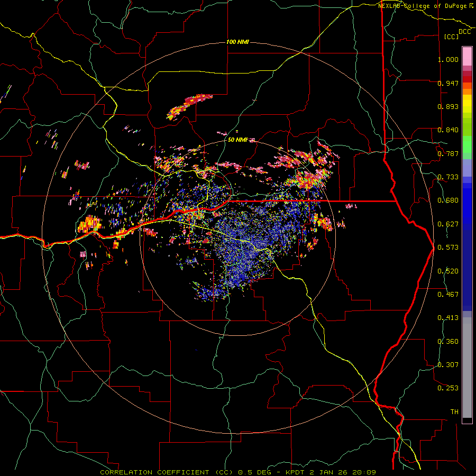Screen dimensions: 476x476
Task: Click the 1.000 scale value
Action: tap(448, 59)
